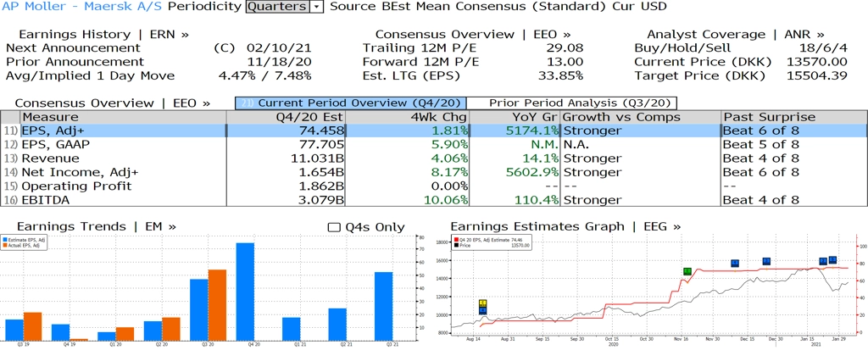Click the orange Q3 19 actual bar
Viewport: 868px width, 350px height.
click(x=33, y=327)
